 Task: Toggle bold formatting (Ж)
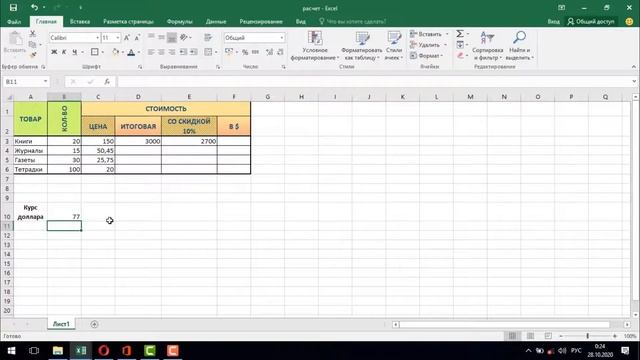tap(54, 52)
